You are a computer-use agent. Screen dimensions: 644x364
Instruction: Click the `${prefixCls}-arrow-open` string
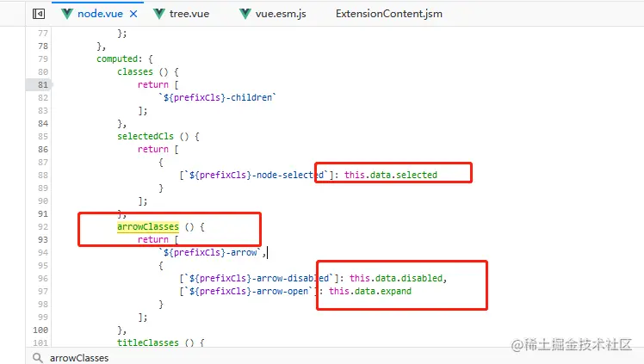248,291
